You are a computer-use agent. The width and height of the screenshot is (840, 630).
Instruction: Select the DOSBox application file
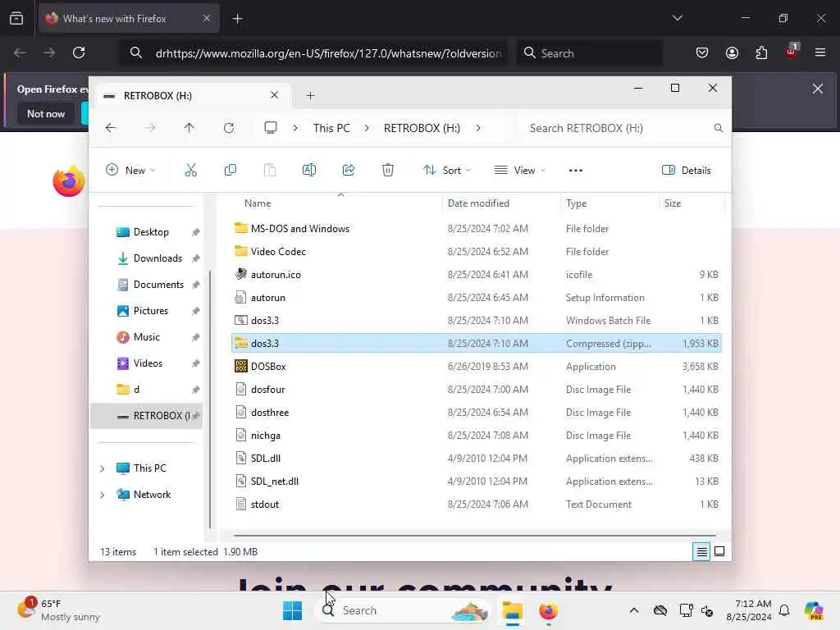[x=268, y=367]
